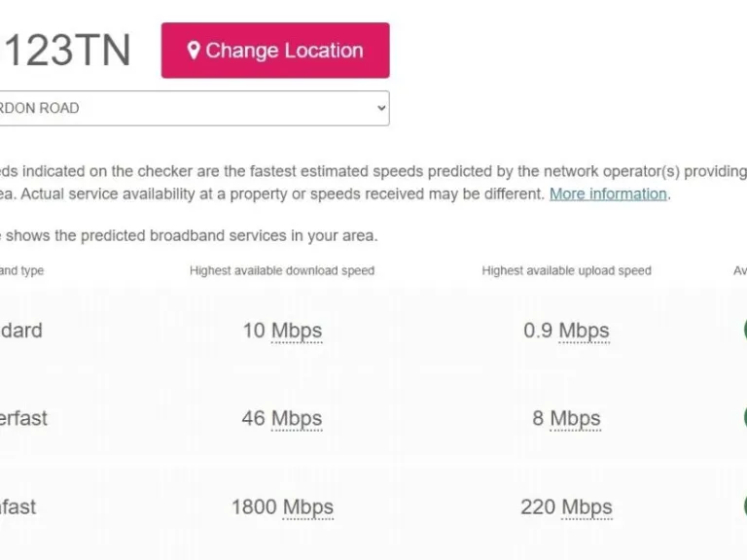The image size is (747, 560).
Task: Click the green availability icon in the 1800 Mbps row
Action: [744, 506]
